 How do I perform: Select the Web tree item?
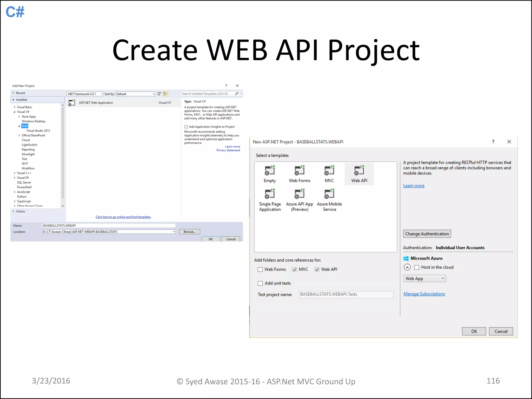tap(25, 126)
